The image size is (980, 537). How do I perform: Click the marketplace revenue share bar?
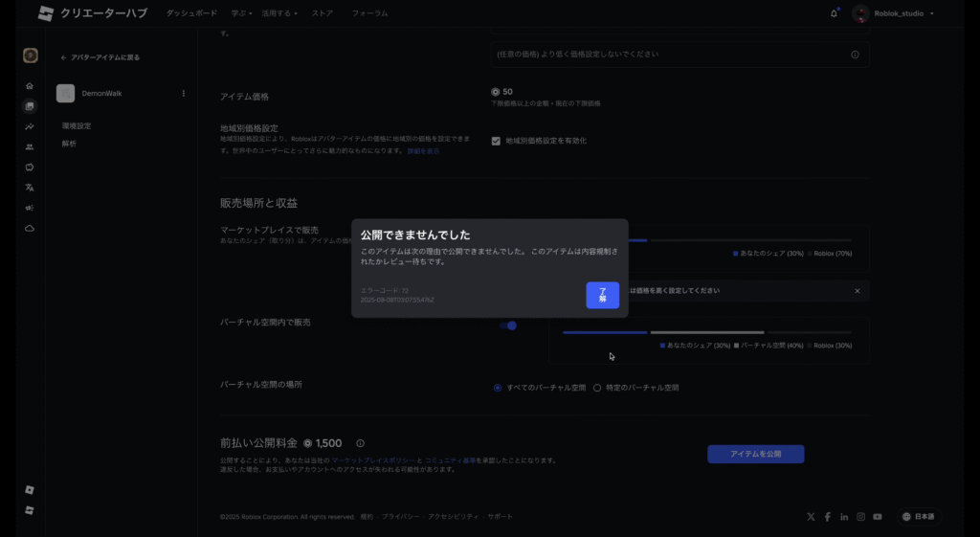click(x=740, y=240)
